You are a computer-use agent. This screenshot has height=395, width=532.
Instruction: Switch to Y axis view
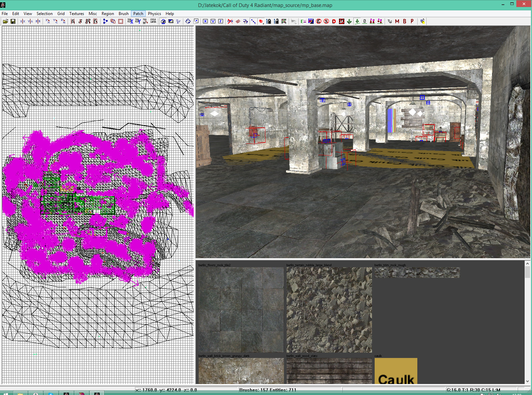tap(213, 21)
